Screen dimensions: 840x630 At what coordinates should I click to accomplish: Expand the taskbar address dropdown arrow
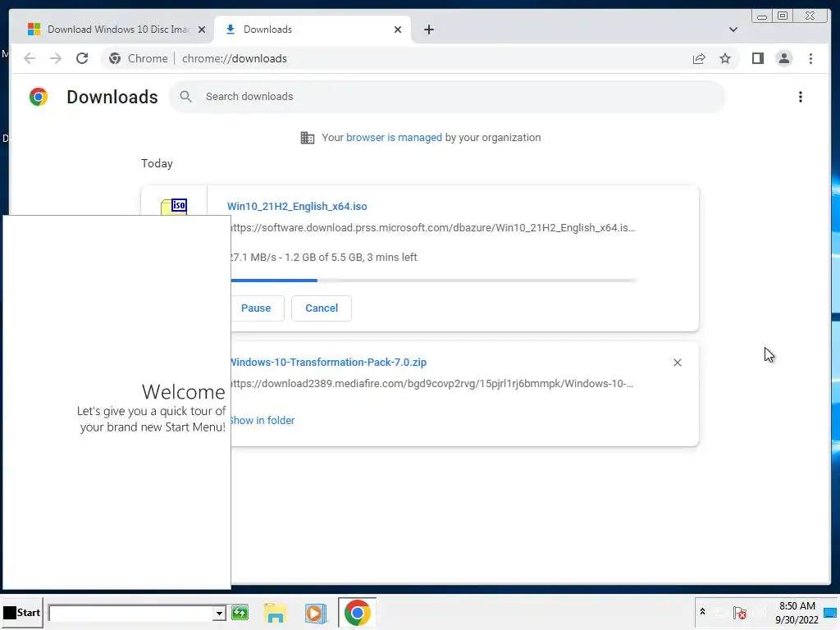click(218, 614)
